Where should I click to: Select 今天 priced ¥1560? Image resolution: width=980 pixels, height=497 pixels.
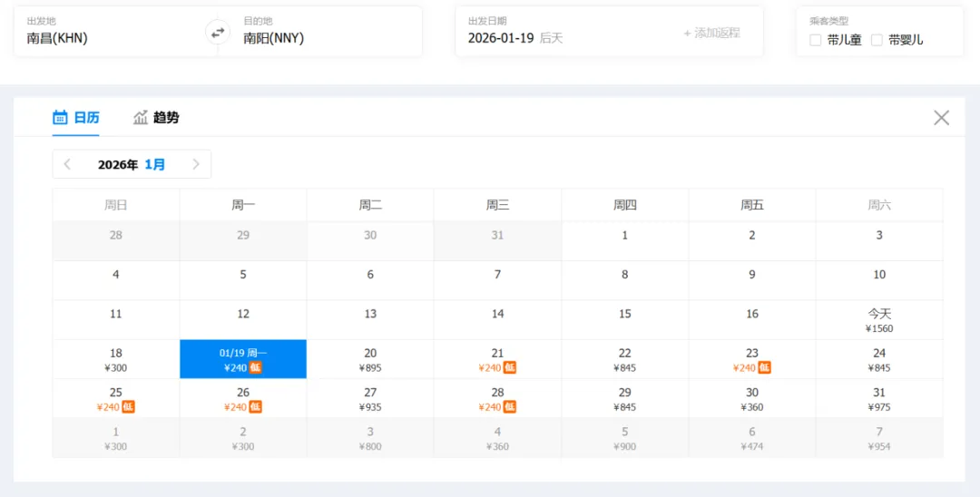pos(879,320)
